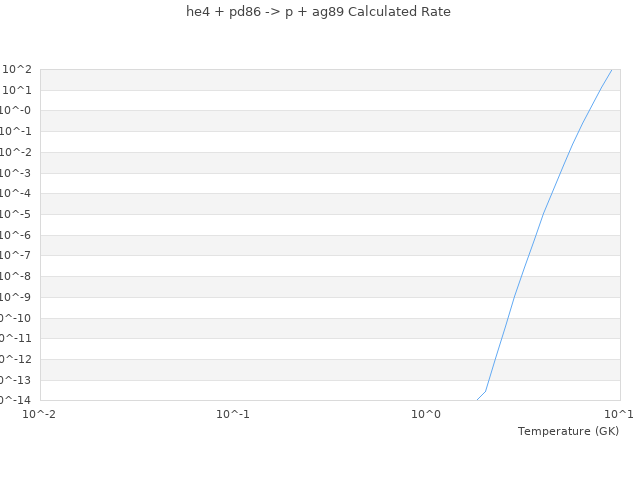The width and height of the screenshot is (640, 480).
Task: Click the 'Temperature (GK)' axis label
Action: pos(568,431)
